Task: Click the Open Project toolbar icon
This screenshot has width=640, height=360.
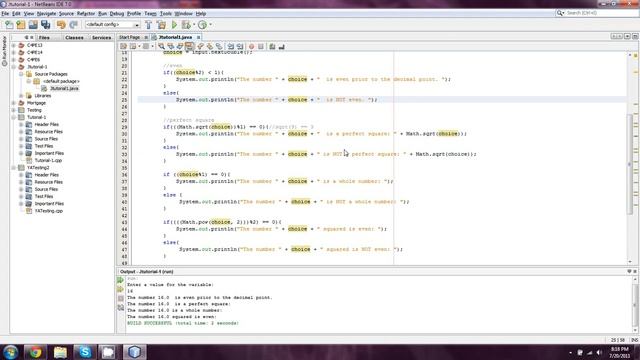Action: coord(33,25)
